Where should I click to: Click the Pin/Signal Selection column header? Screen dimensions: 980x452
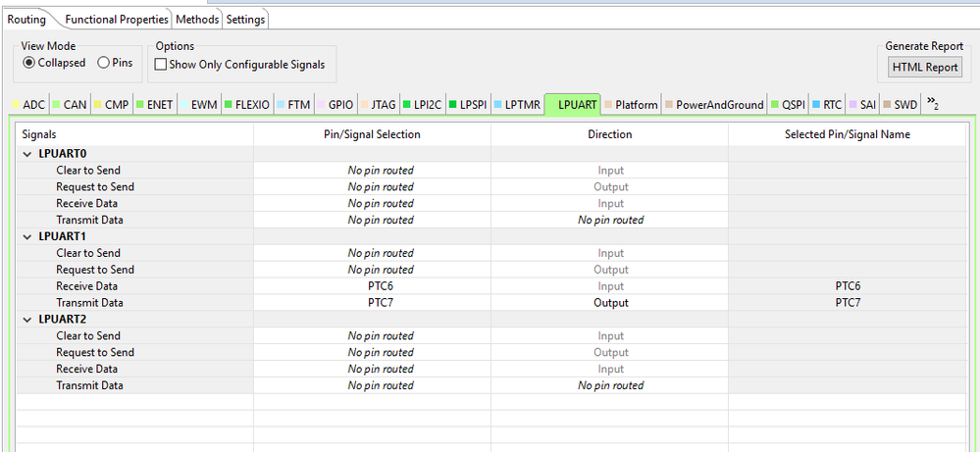[x=372, y=134]
